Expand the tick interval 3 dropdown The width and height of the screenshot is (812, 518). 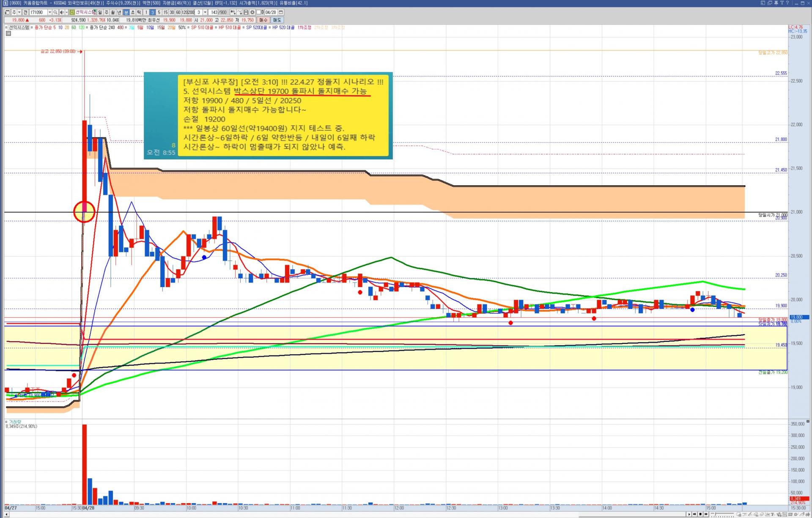205,12
